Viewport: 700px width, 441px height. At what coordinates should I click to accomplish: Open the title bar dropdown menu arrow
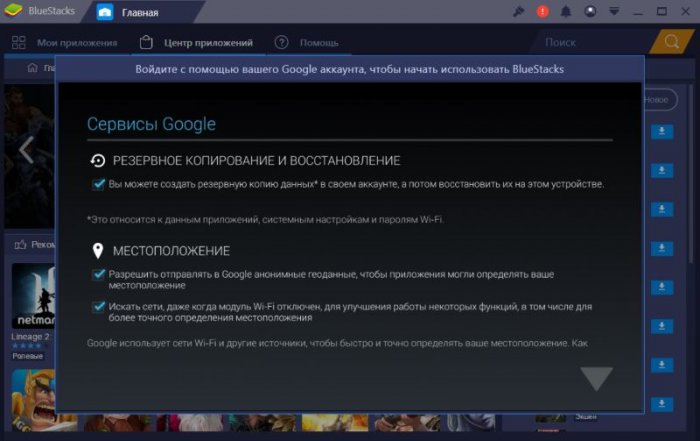[614, 12]
